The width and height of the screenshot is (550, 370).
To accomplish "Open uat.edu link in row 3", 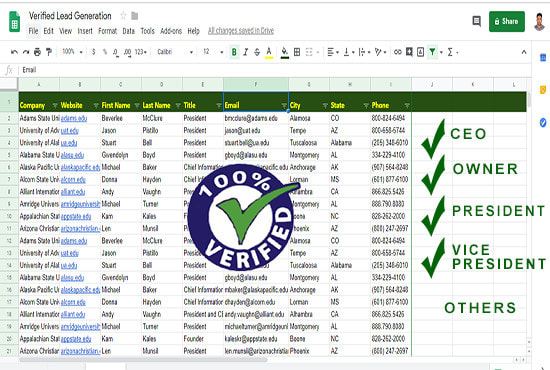I will pyautogui.click(x=69, y=130).
